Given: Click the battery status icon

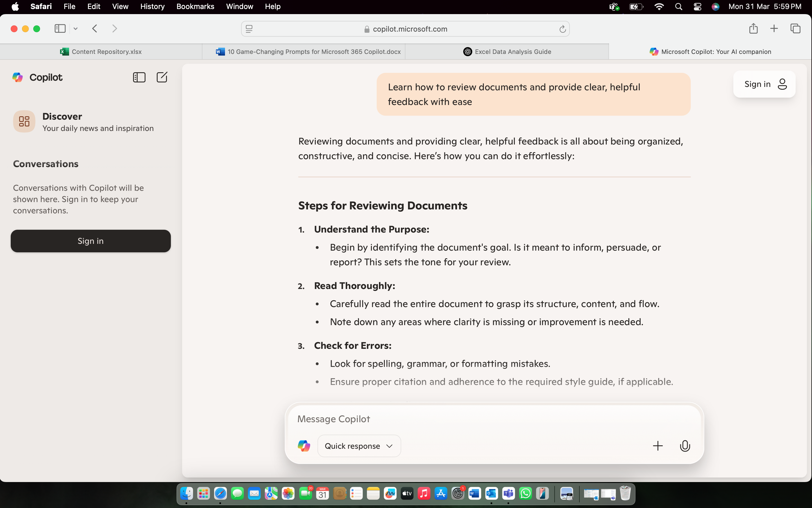Looking at the screenshot, I should [636, 7].
